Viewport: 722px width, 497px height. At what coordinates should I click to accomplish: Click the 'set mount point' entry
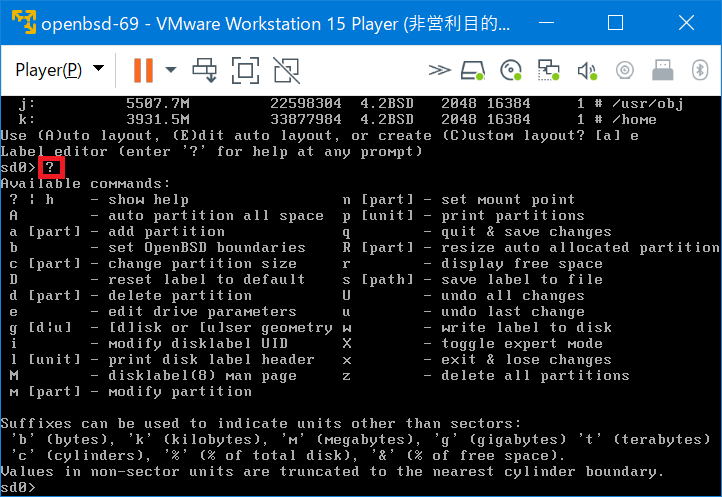(508, 200)
